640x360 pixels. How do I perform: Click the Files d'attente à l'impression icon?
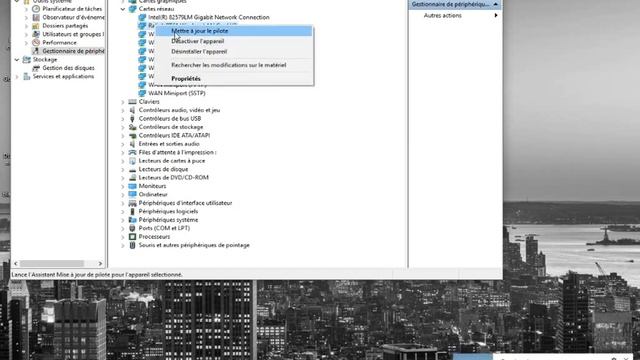[x=132, y=152]
